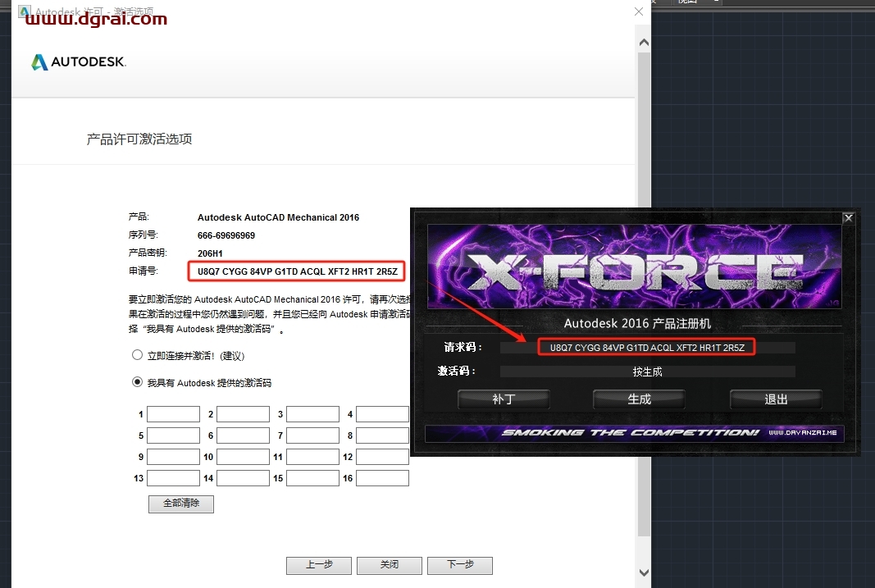Image resolution: width=875 pixels, height=588 pixels.
Task: Click the Autodesk logo in the license dialog
Action: [x=78, y=62]
